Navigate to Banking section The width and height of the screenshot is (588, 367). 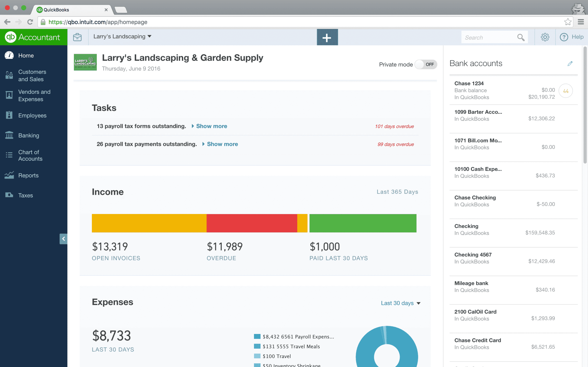29,135
